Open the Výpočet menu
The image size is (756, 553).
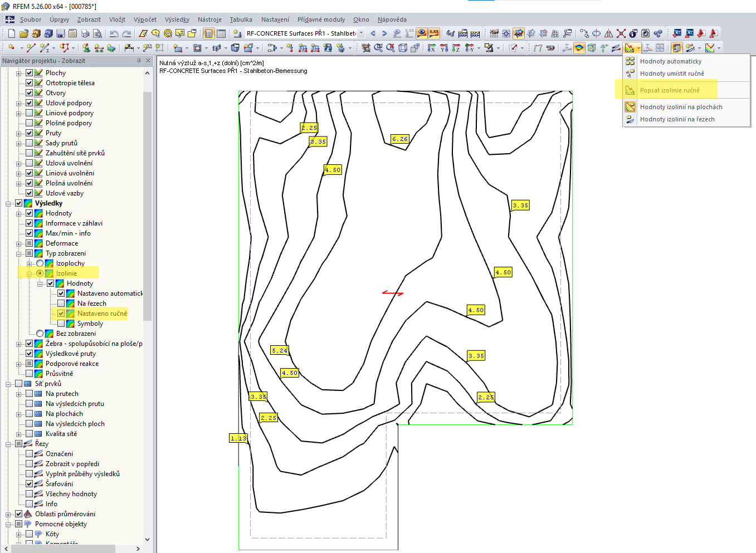(145, 19)
